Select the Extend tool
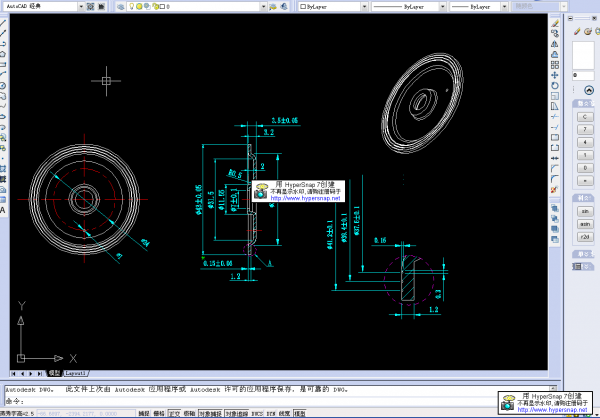This screenshot has width=600, height=418. click(x=555, y=127)
